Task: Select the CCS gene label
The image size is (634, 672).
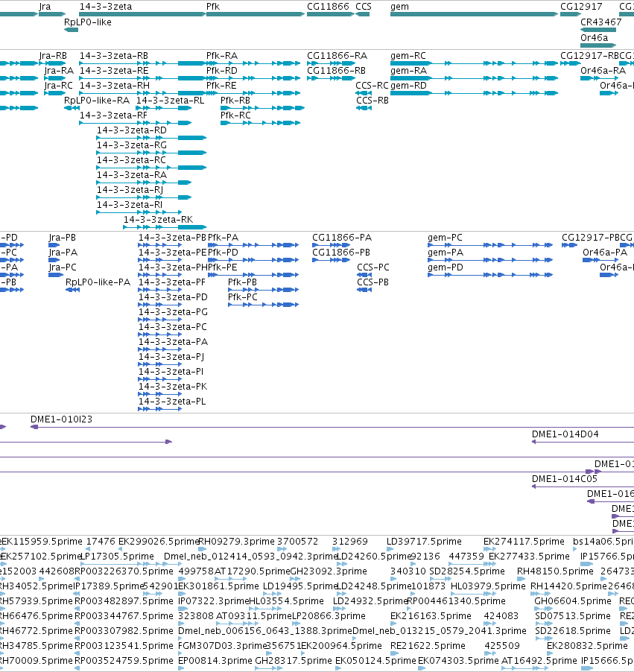Action: tap(364, 7)
